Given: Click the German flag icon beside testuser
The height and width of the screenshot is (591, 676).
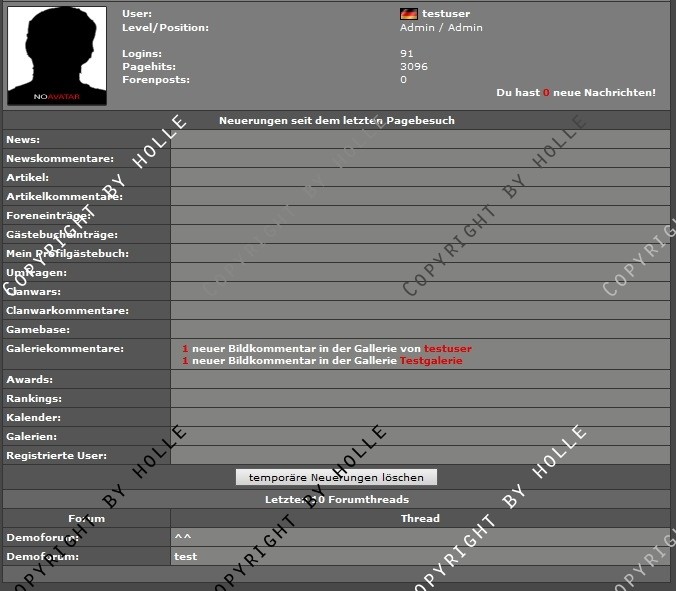Looking at the screenshot, I should pos(408,14).
